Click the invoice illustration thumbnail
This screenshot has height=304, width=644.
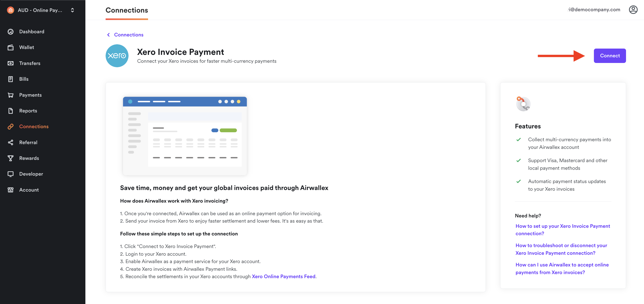coord(185,136)
